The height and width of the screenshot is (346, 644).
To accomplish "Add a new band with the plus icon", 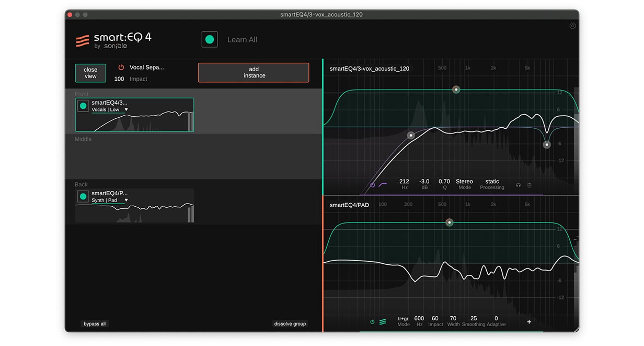I will pyautogui.click(x=529, y=322).
